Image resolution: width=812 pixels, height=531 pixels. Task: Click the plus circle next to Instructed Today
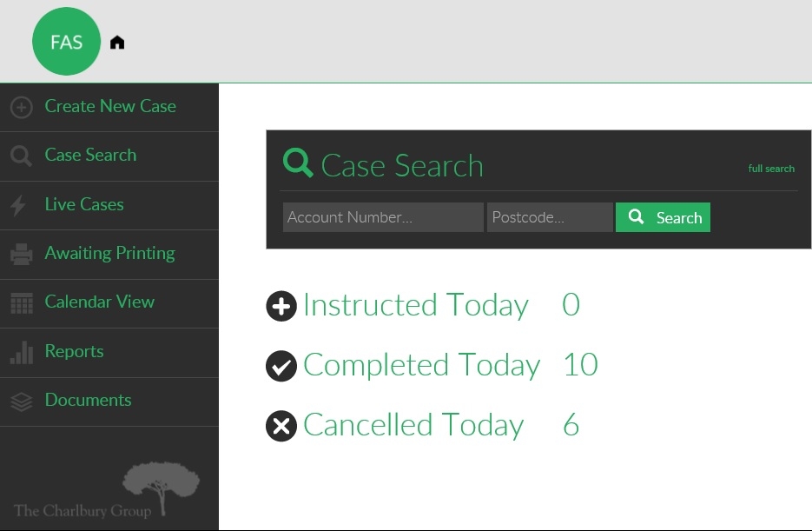coord(281,306)
